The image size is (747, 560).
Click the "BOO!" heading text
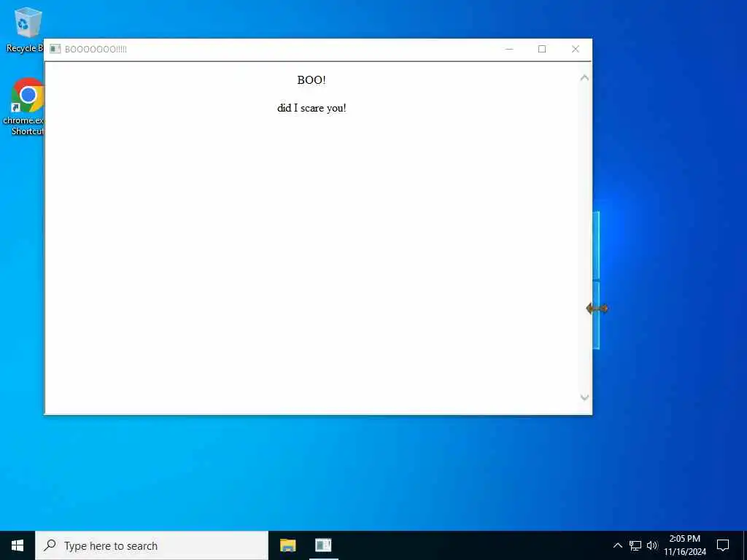311,80
